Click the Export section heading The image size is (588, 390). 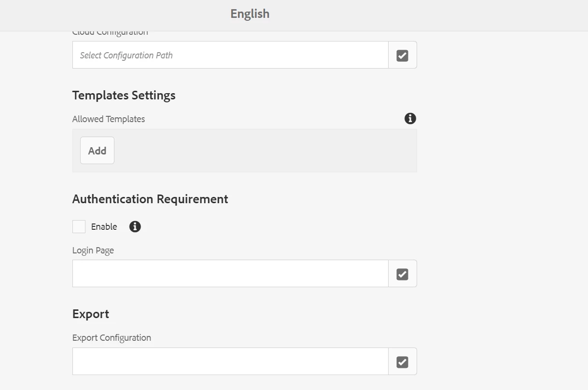(91, 314)
